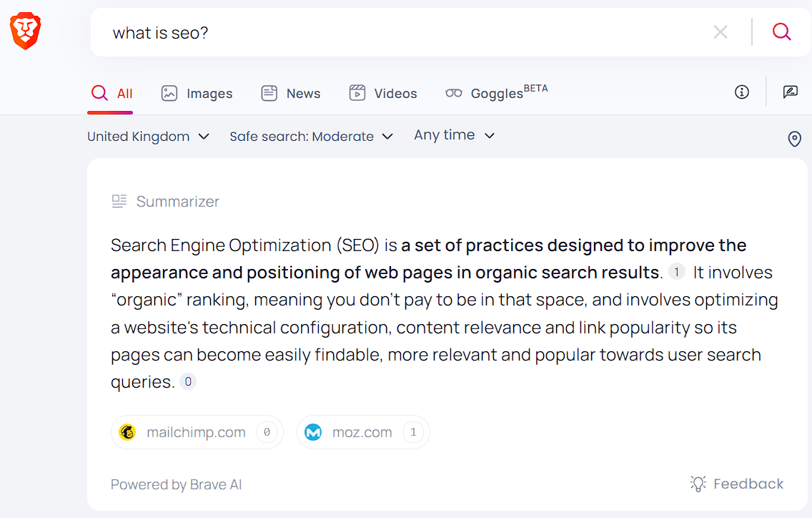Clear the search query with X

coord(721,32)
